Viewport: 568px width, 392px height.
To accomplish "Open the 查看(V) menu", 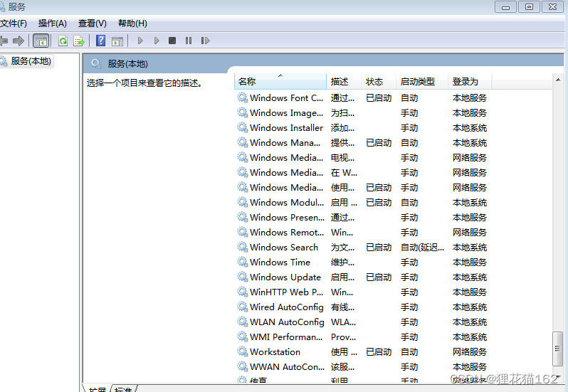I will pos(93,23).
